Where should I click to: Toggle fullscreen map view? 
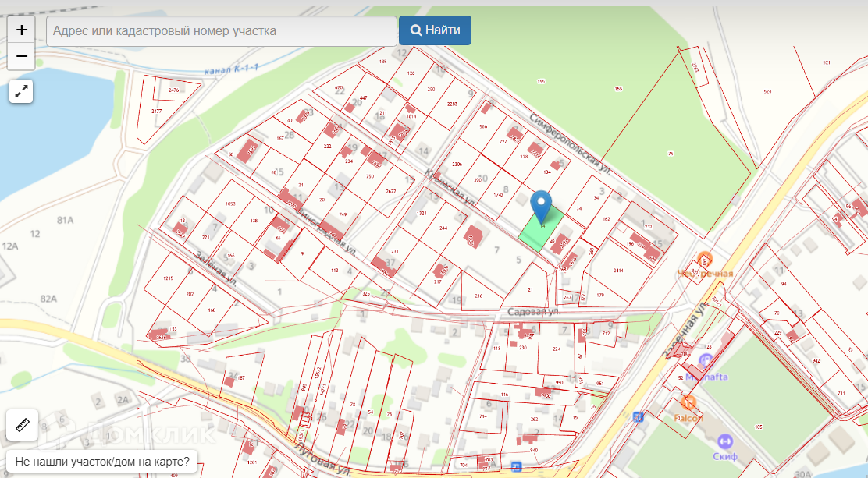click(x=21, y=91)
